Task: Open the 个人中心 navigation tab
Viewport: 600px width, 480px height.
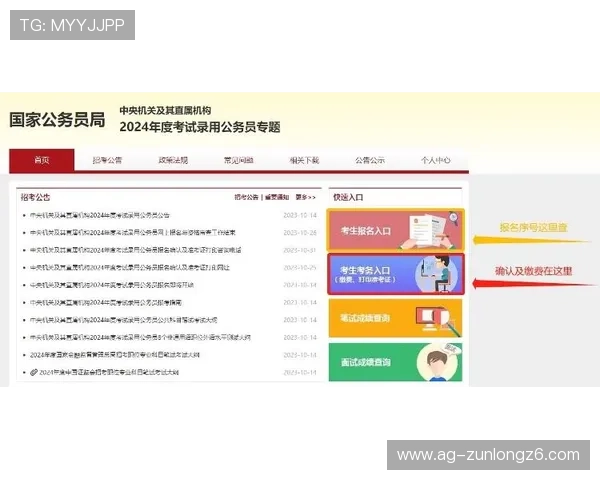Action: (435, 160)
